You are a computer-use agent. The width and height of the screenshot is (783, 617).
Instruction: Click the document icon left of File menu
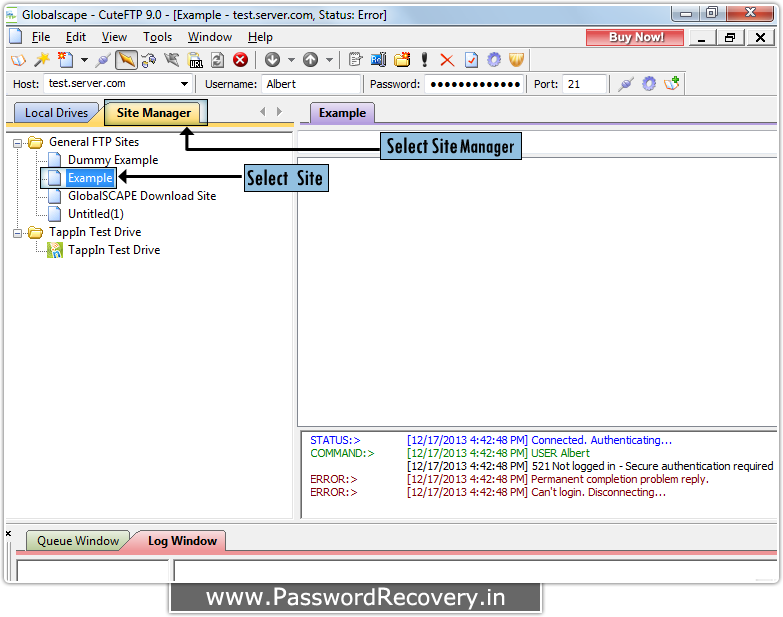pos(15,37)
